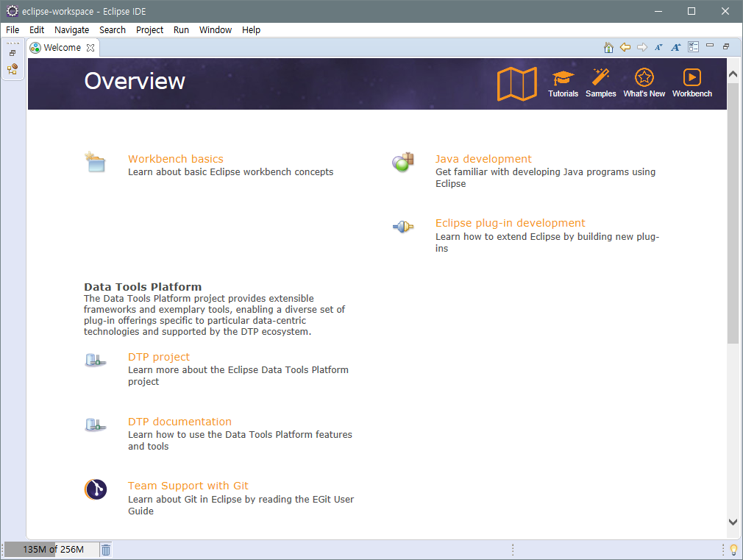Open the Customize page icon
The width and height of the screenshot is (743, 560).
tap(693, 47)
